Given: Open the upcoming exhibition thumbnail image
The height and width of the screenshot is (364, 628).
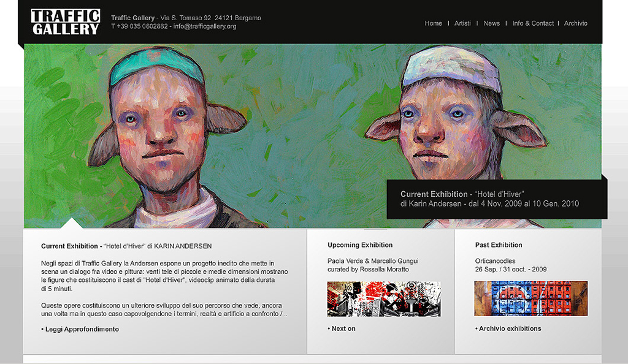Looking at the screenshot, I should click(384, 299).
